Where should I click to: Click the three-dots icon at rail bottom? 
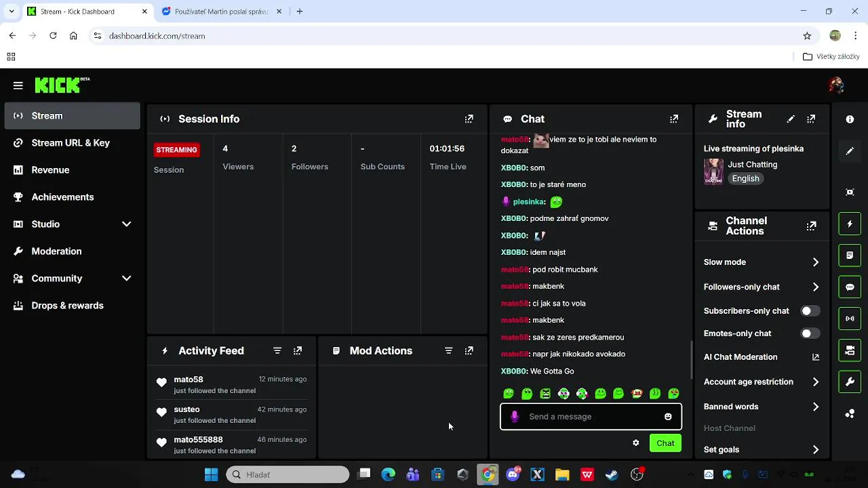(850, 414)
